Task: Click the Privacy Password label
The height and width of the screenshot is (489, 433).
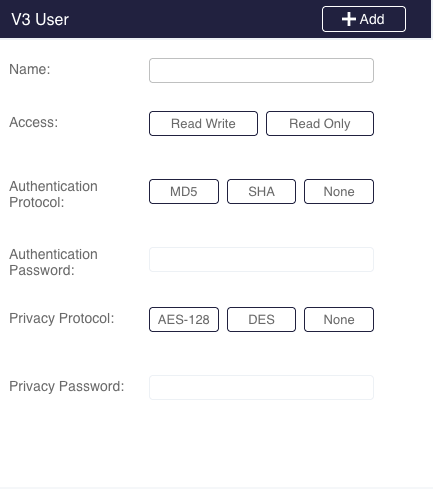Action: 67,386
